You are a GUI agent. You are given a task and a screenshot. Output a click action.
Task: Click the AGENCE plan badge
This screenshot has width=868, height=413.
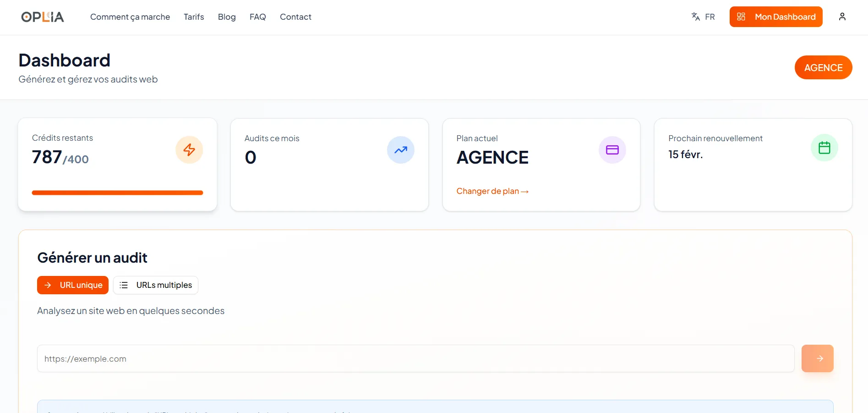click(824, 67)
